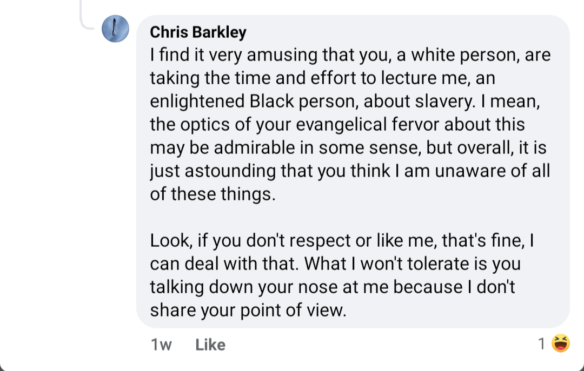Image resolution: width=584 pixels, height=371 pixels.
Task: Click the line talking down your nose
Action: point(332,287)
